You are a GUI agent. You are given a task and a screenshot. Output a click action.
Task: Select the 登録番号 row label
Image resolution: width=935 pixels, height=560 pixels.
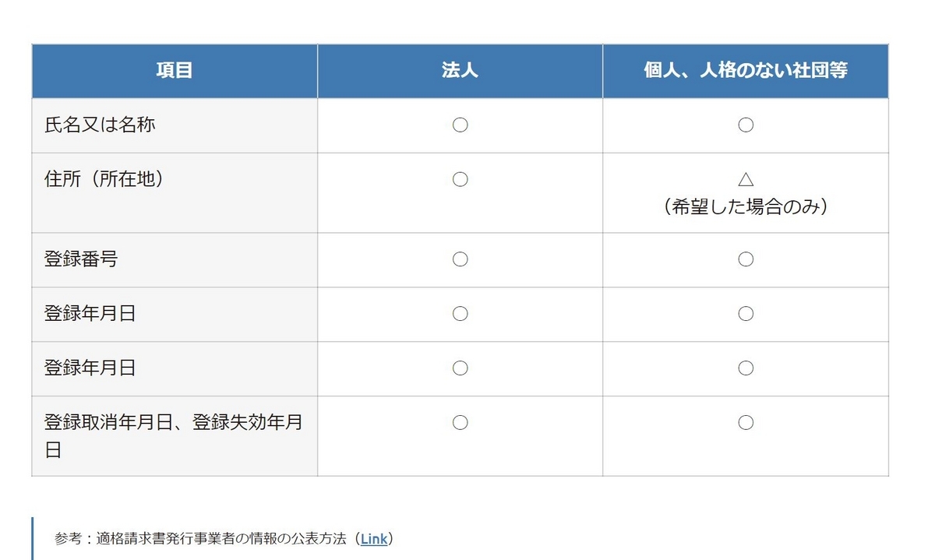(81, 259)
